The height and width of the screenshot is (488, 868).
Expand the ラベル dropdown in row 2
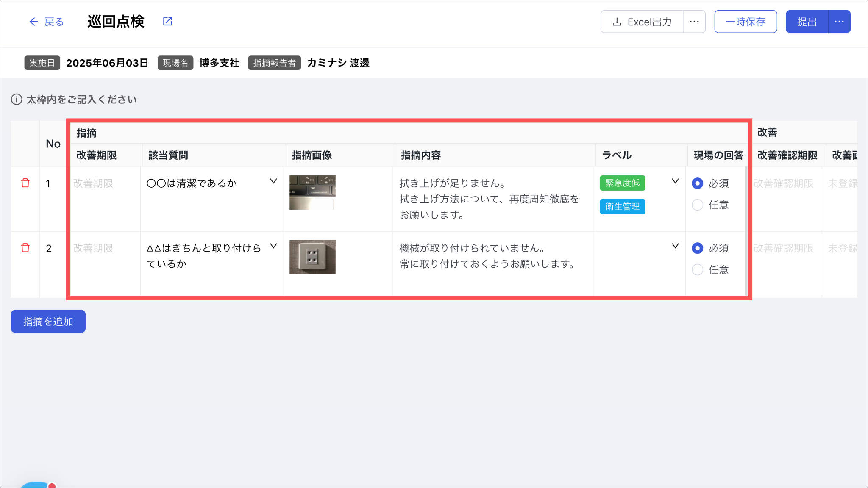point(675,246)
